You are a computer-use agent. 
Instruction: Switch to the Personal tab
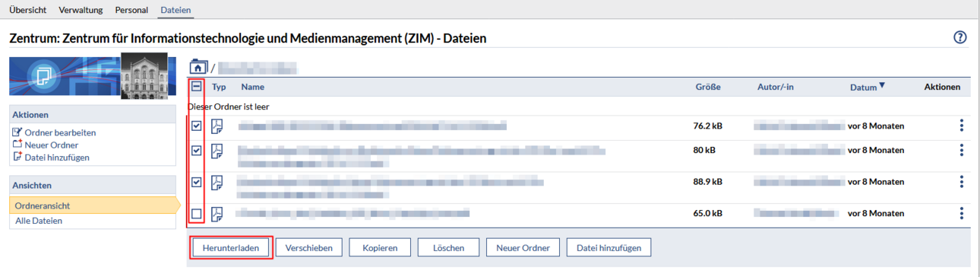[x=131, y=10]
